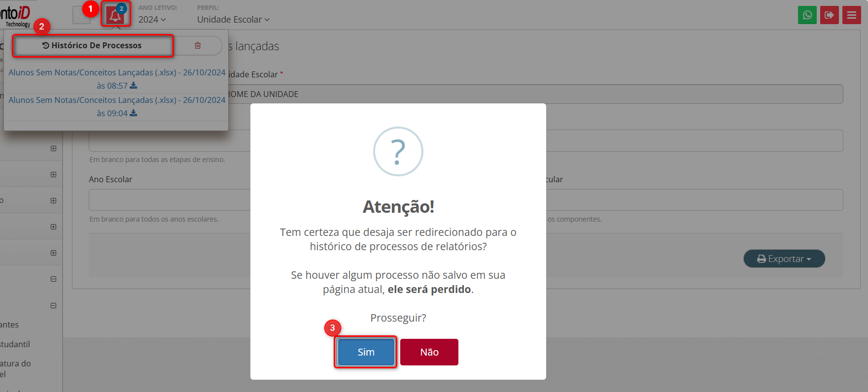Expand the fifth plus sidebar section
This screenshot has width=868, height=392.
53,253
